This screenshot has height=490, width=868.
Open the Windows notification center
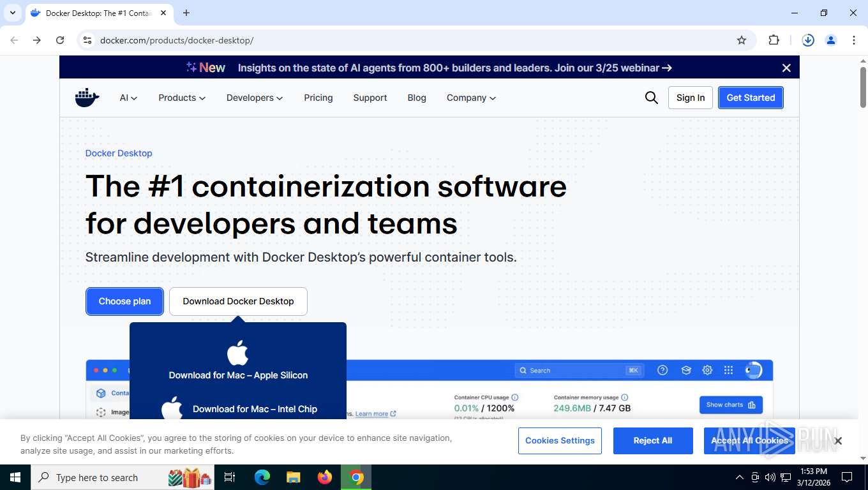(x=847, y=477)
